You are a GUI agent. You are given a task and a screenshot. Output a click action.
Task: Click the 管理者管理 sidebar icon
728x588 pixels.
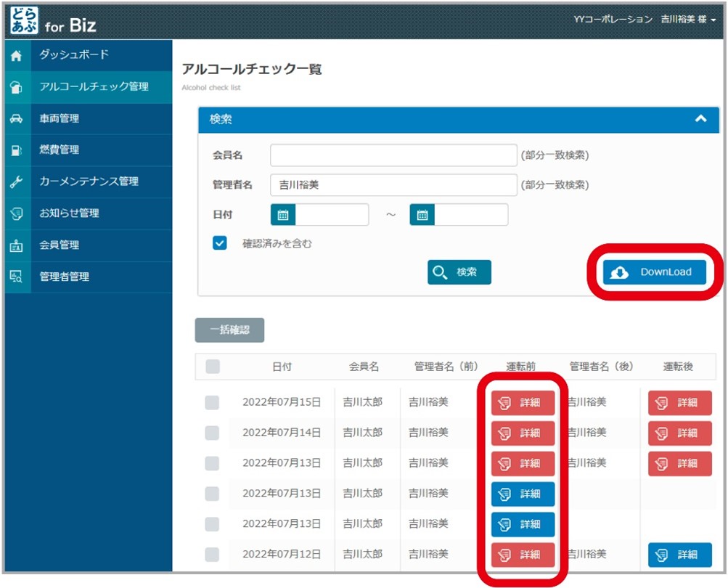coord(15,277)
